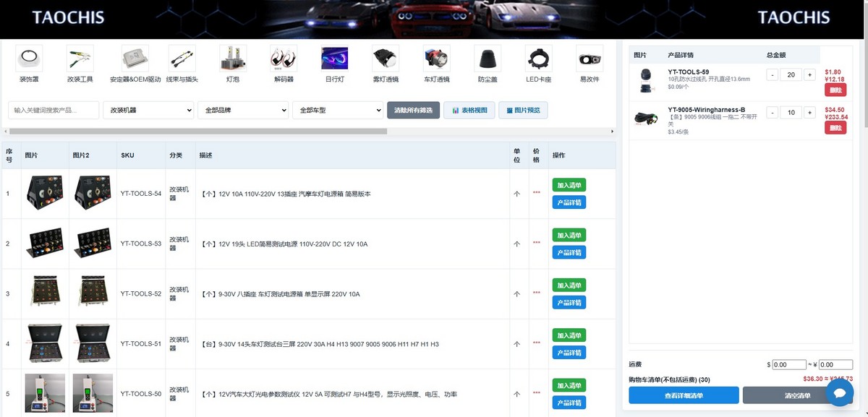Decrease quantity of YT-TOOLS-59 in cart

(773, 74)
